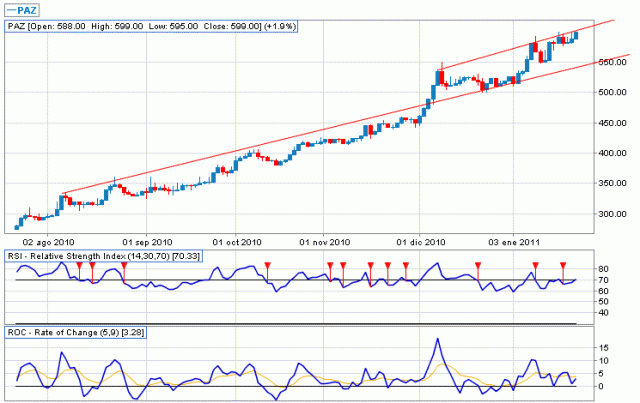
Task: Click the 02 ago 2010 date label
Action: [x=49, y=242]
